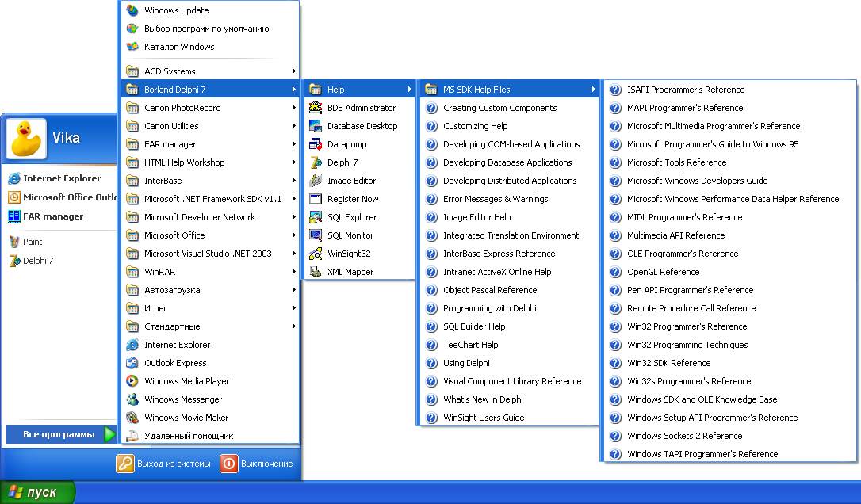Image resolution: width=861 pixels, height=504 pixels.
Task: Click the Register Now icon
Action: coord(316,199)
